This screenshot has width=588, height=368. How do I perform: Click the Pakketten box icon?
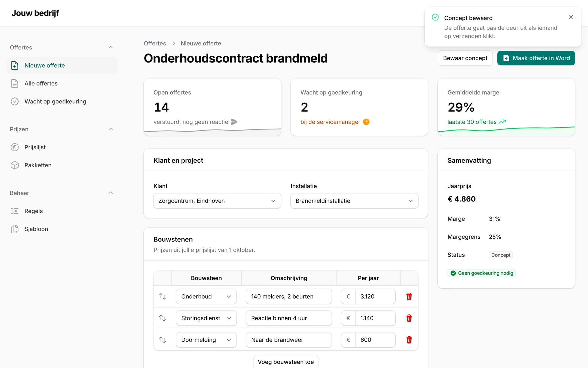[15, 165]
